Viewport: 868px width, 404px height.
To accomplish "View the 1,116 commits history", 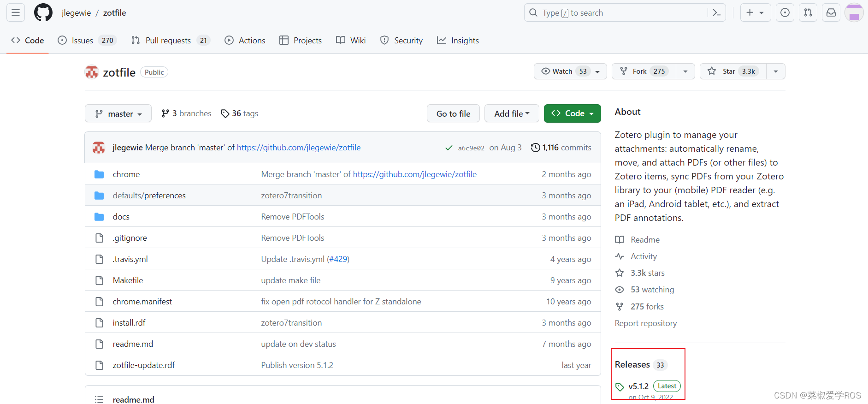I will click(561, 148).
